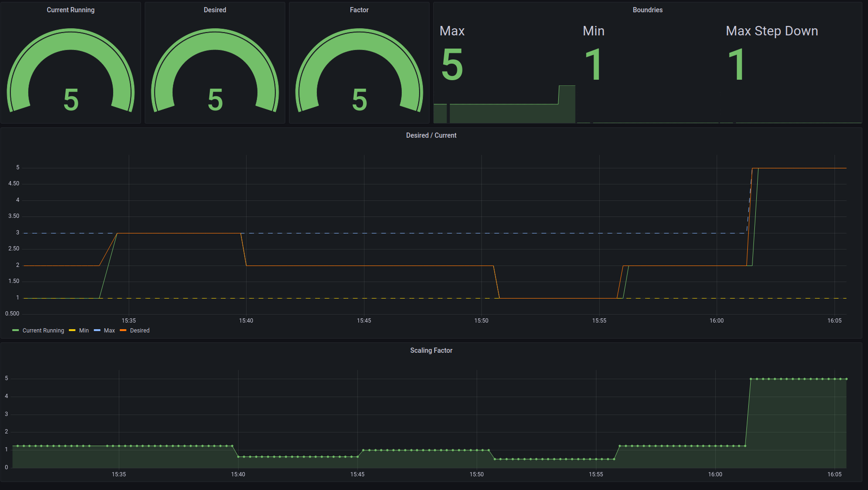Screen dimensions: 868x490
Task: Click 16:05 on Scaling Factor time axis
Action: (x=835, y=474)
